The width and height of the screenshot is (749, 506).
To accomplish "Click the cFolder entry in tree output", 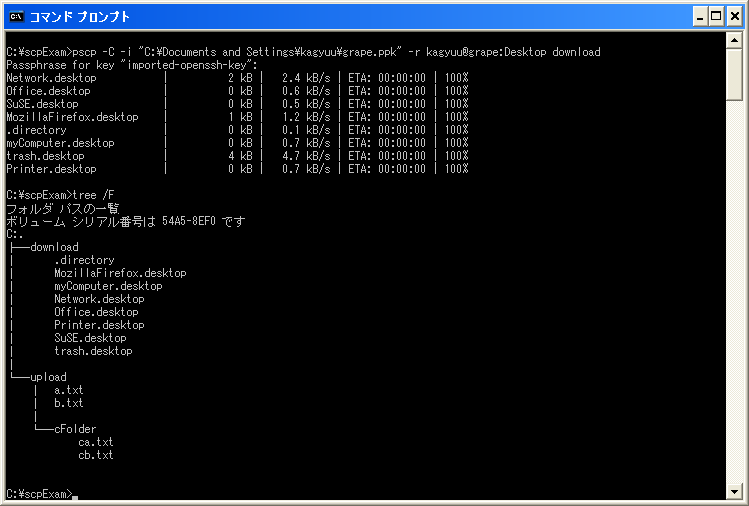I will [75, 429].
